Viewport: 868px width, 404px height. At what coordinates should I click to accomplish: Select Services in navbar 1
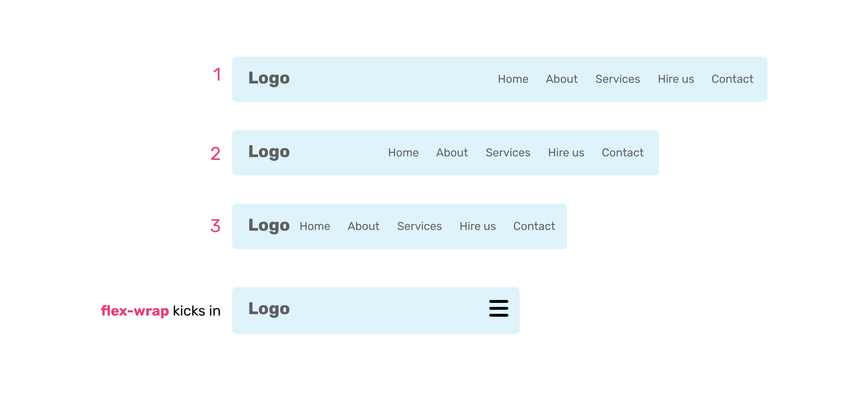pos(617,79)
